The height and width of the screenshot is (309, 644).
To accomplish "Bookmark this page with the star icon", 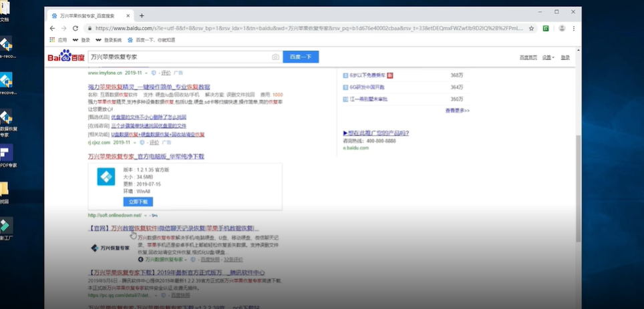I will click(531, 28).
